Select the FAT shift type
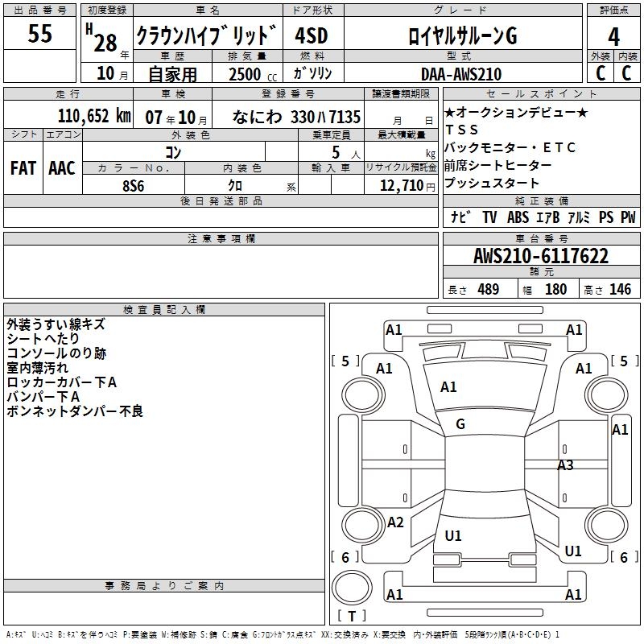Screen dimensions: 644x644 23,167
